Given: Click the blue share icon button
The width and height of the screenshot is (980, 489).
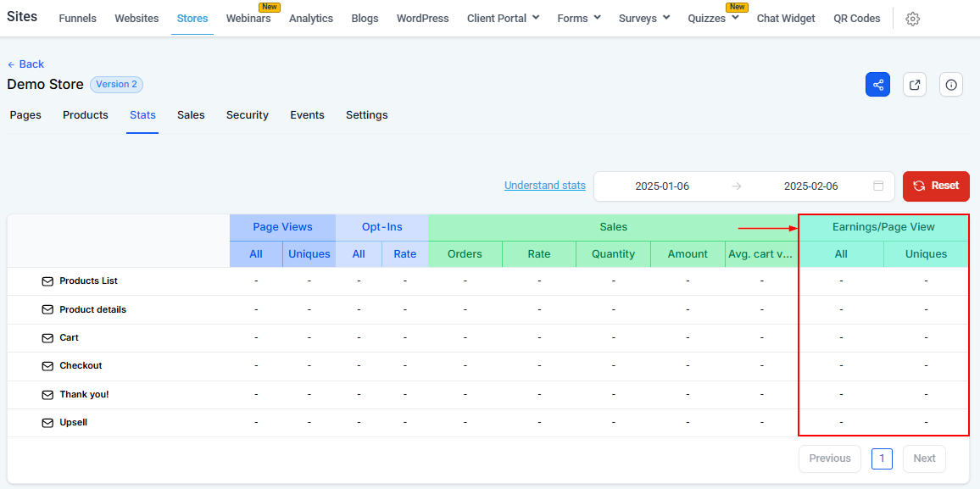Looking at the screenshot, I should click(x=877, y=84).
